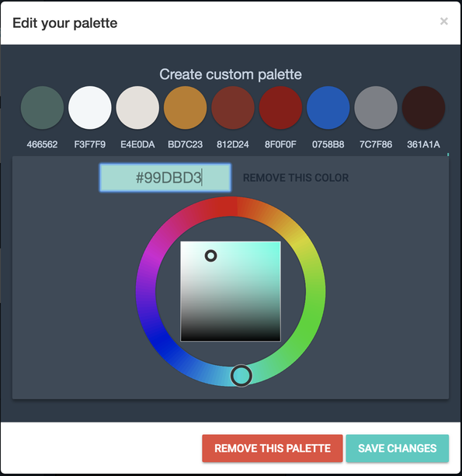Select the BD7C23 orange swatch
Viewport: 462px width, 476px height.
click(x=185, y=108)
